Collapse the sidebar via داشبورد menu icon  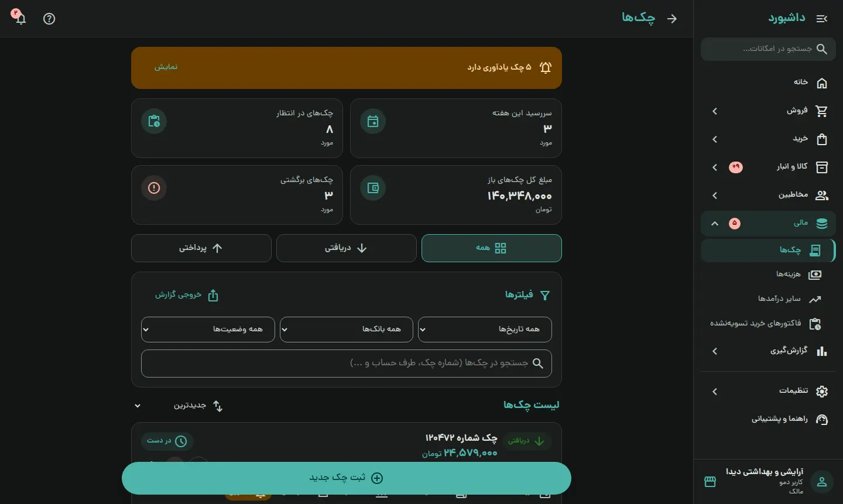pos(822,19)
